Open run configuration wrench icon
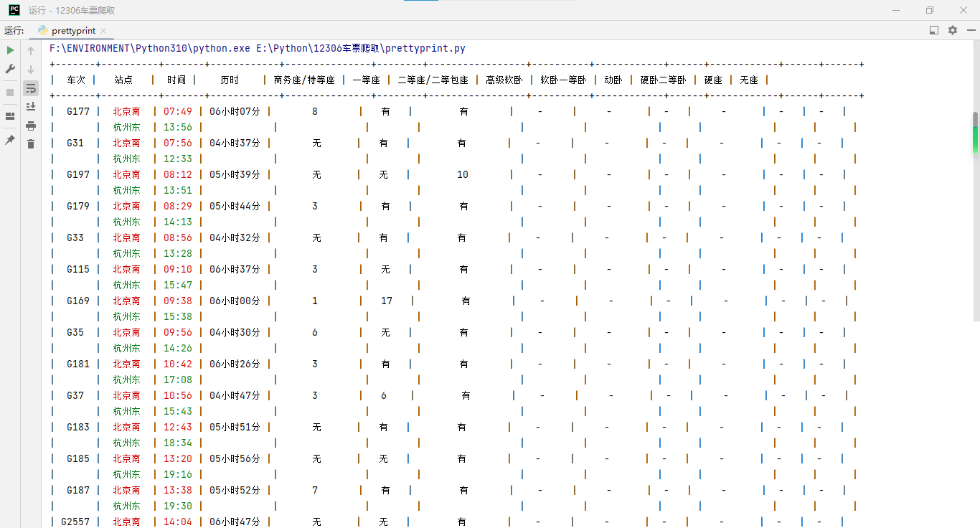 pyautogui.click(x=10, y=69)
